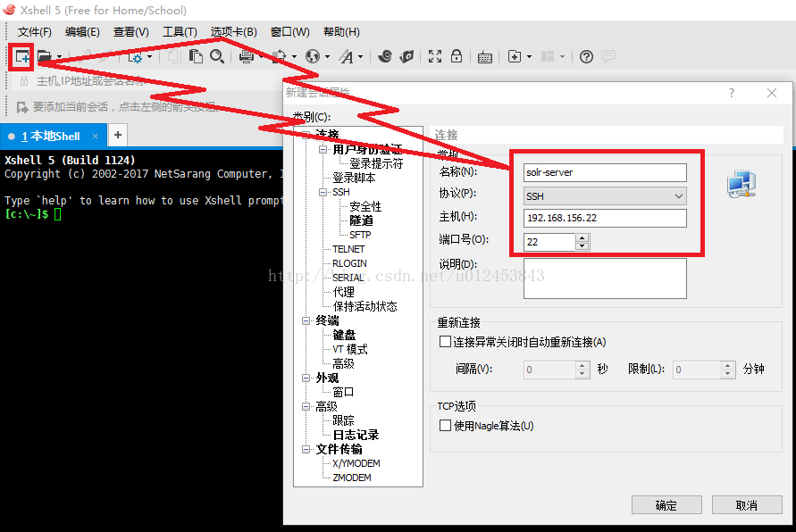Click the Font 'A' toolbar icon
The image size is (796, 532).
[x=347, y=56]
